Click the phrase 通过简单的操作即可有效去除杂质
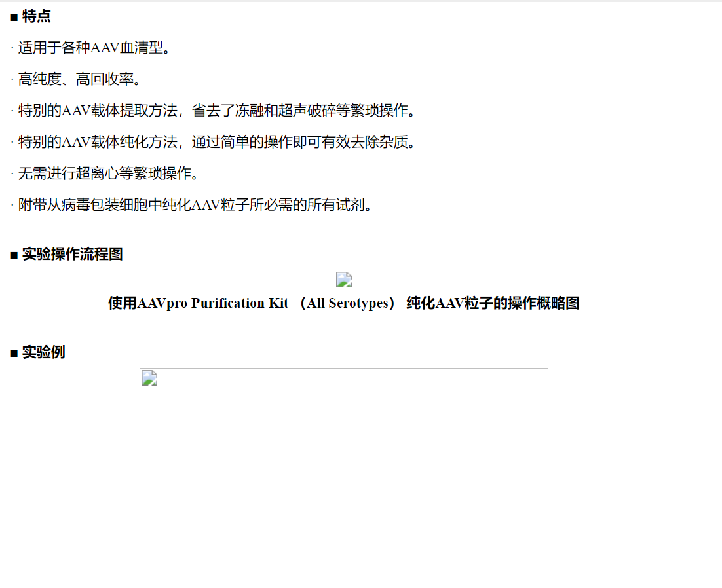Viewport: 722px width, 588px height. pos(303,142)
